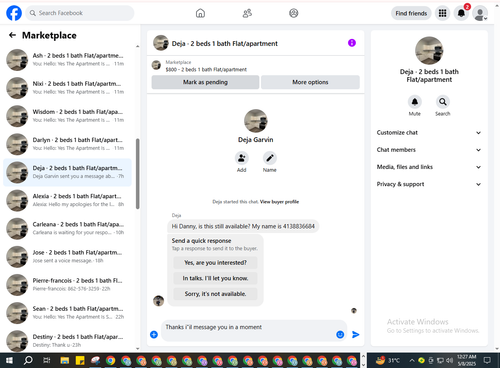Open Sticky Notes from taskbar
The width and height of the screenshot is (500, 368).
80,360
